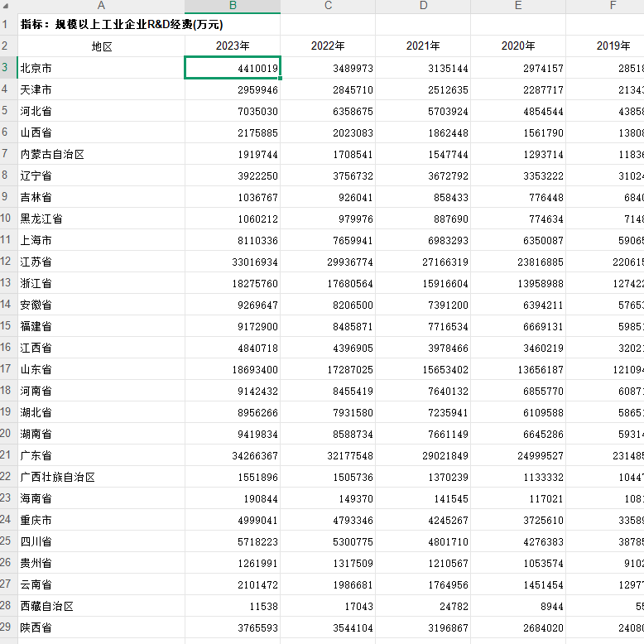Click the 2022年 header cell
Image resolution: width=644 pixels, height=644 pixels.
(328, 46)
